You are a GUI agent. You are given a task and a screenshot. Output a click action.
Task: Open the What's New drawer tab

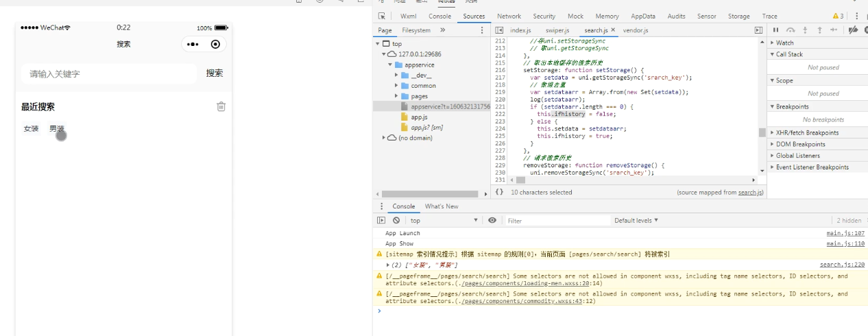click(x=442, y=206)
